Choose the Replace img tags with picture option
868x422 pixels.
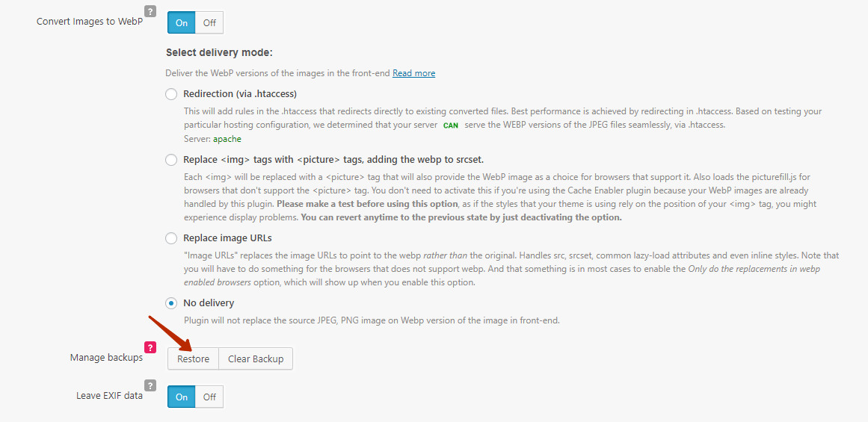tap(171, 159)
